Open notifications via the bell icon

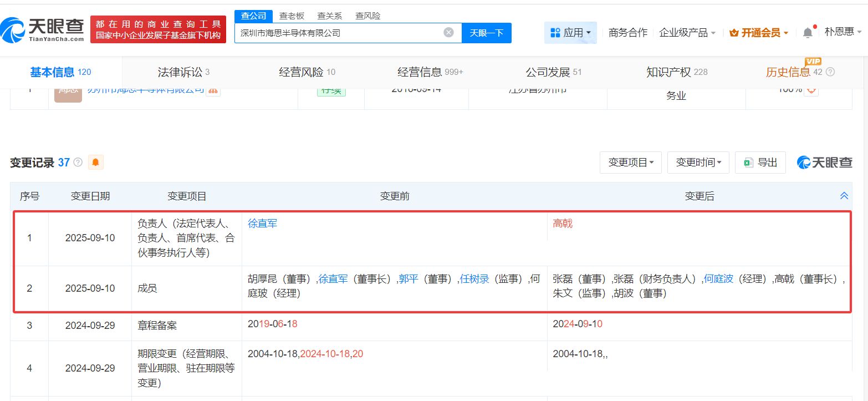pos(808,32)
